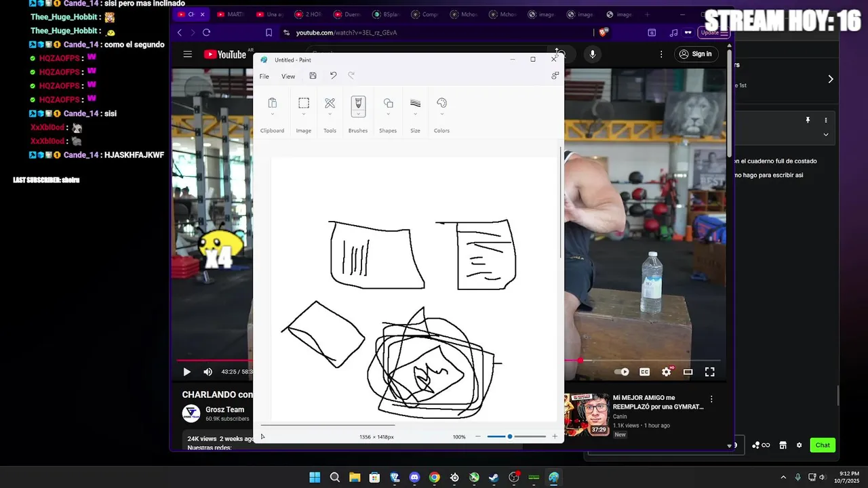
Task: Expand the Size dropdown arrow
Action: (x=415, y=115)
